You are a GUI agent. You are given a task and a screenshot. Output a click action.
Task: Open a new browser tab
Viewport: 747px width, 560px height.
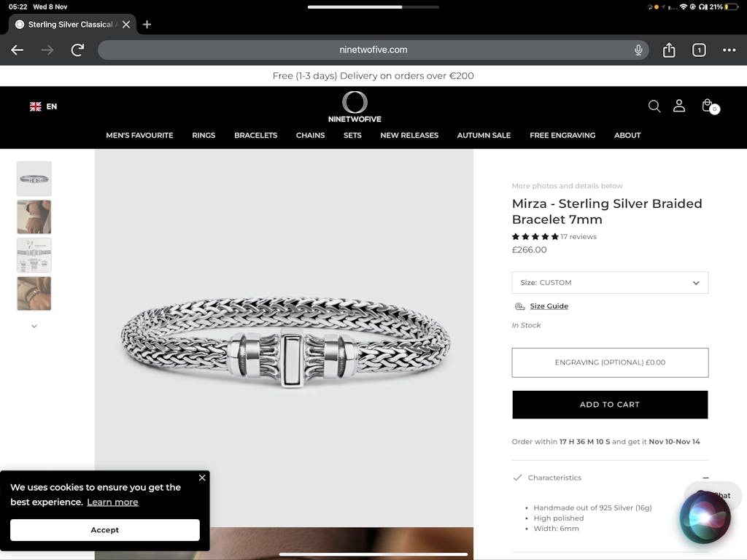point(147,24)
